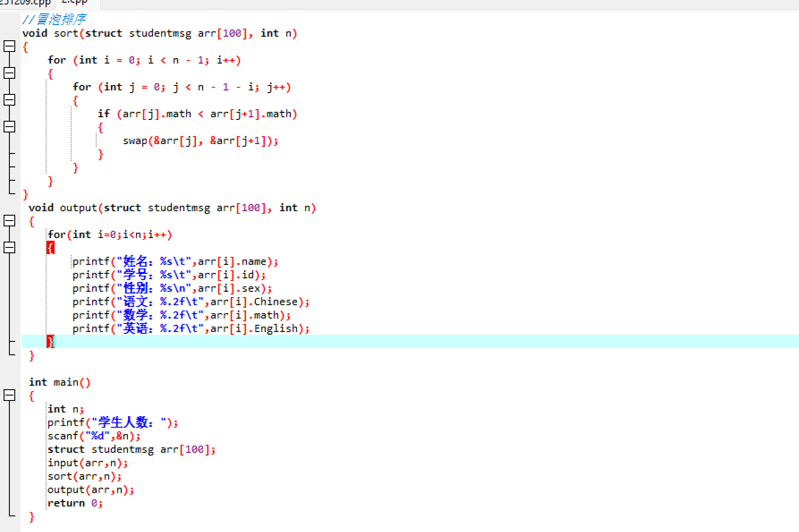Click the 'swap(&arr[j], &arr[j+1]);' statement

(200, 141)
